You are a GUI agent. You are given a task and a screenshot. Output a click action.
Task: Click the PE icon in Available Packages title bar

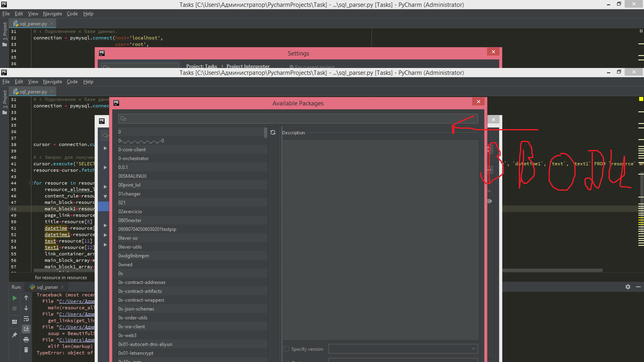[116, 103]
